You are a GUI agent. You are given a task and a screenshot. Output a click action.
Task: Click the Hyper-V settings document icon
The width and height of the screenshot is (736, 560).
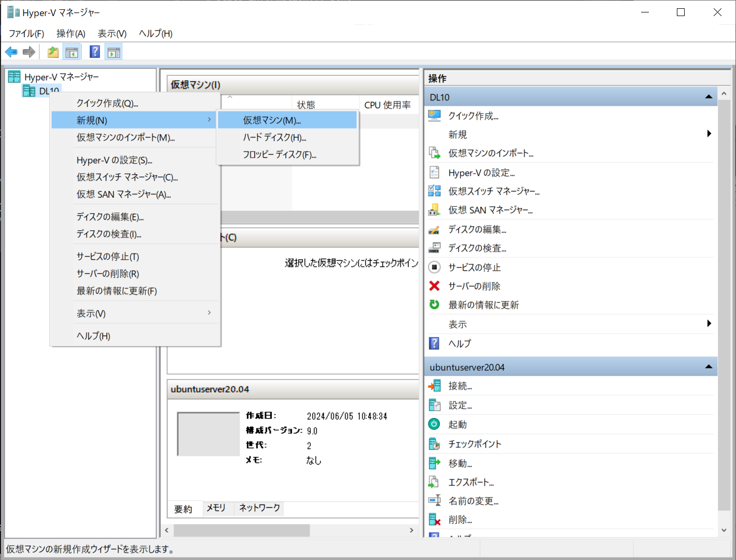435,173
